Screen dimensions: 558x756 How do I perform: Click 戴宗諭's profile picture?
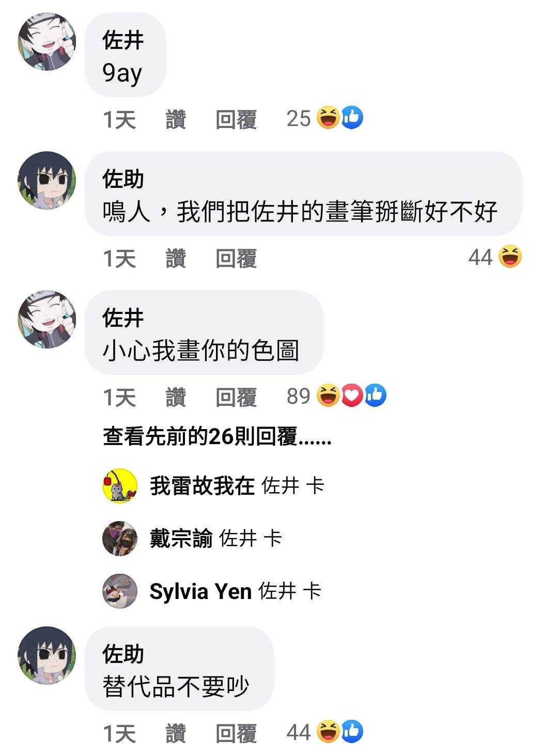click(120, 539)
